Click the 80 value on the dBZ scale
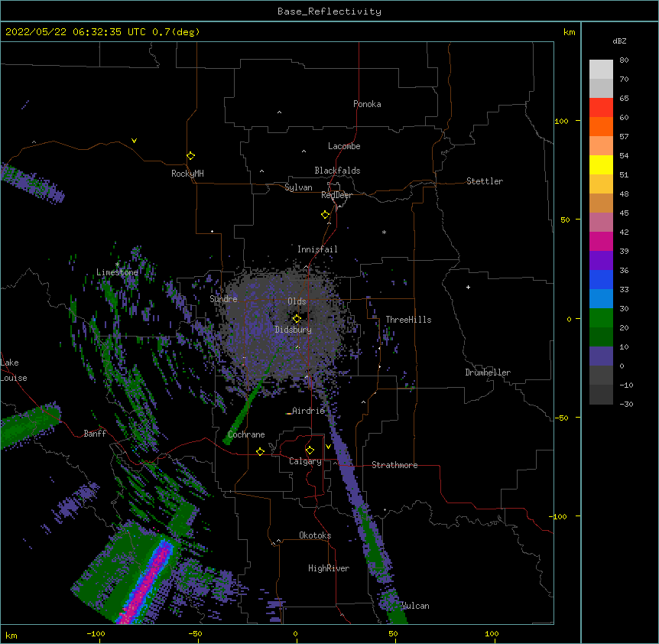This screenshot has height=644, width=659. pos(624,60)
